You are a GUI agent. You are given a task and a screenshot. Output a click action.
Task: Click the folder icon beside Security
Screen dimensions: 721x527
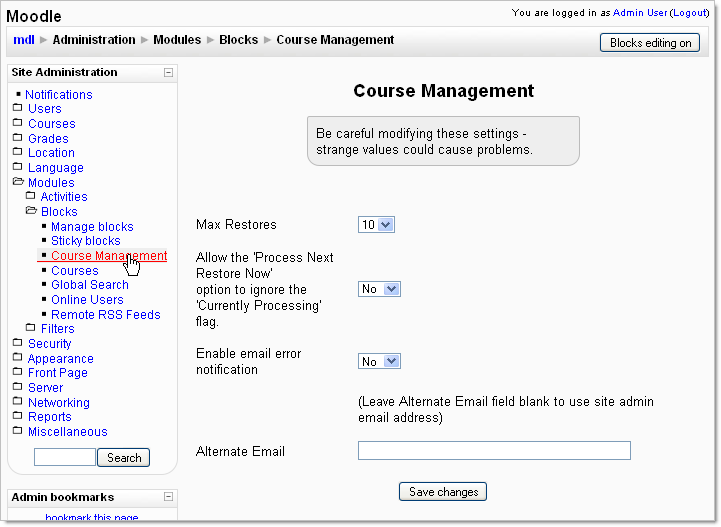tap(17, 342)
